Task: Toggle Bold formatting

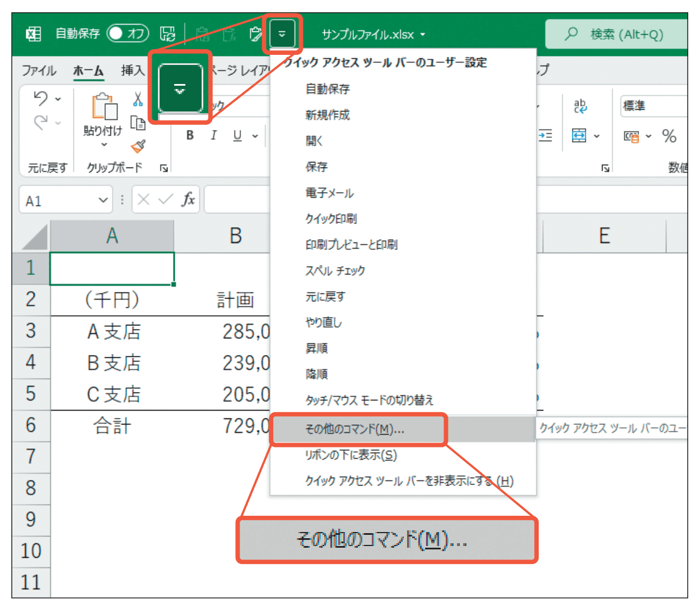Action: coord(189,136)
